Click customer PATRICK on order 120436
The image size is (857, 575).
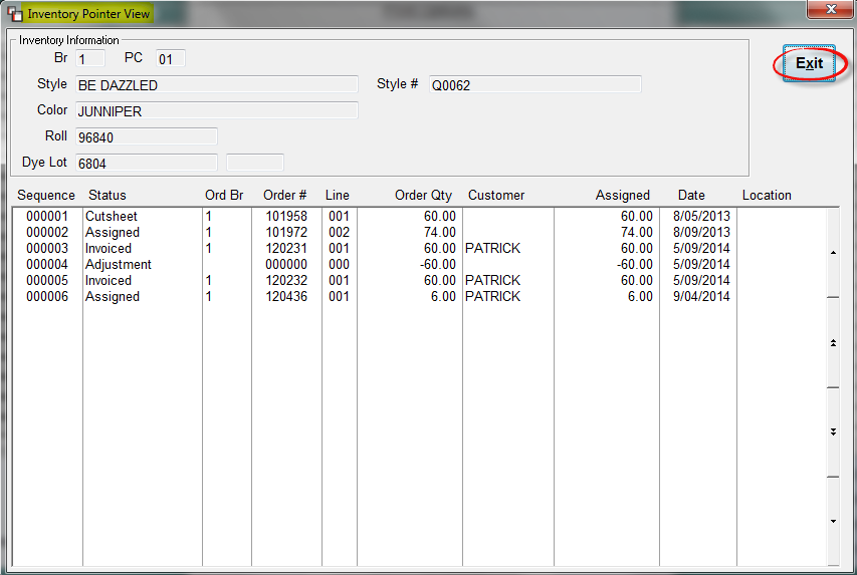[492, 296]
